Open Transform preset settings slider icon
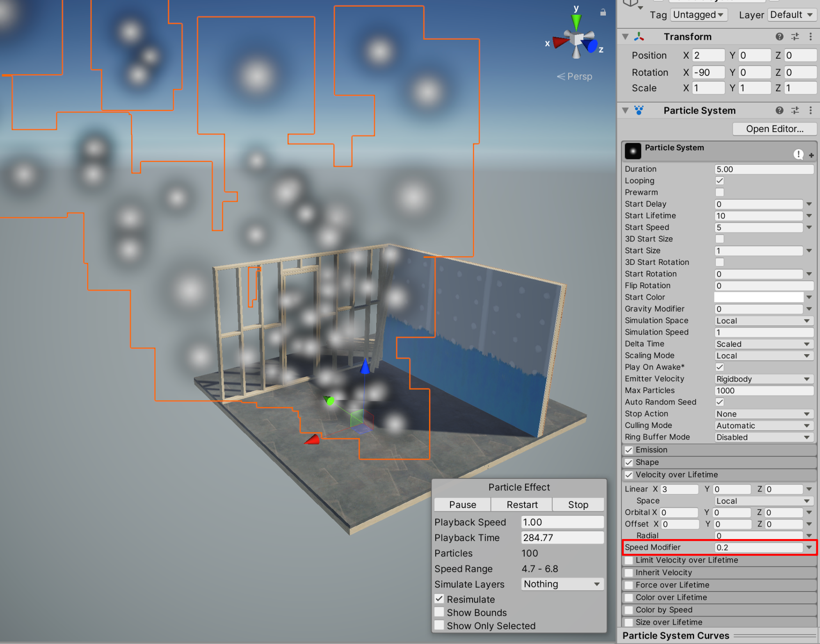The image size is (820, 644). 795,36
